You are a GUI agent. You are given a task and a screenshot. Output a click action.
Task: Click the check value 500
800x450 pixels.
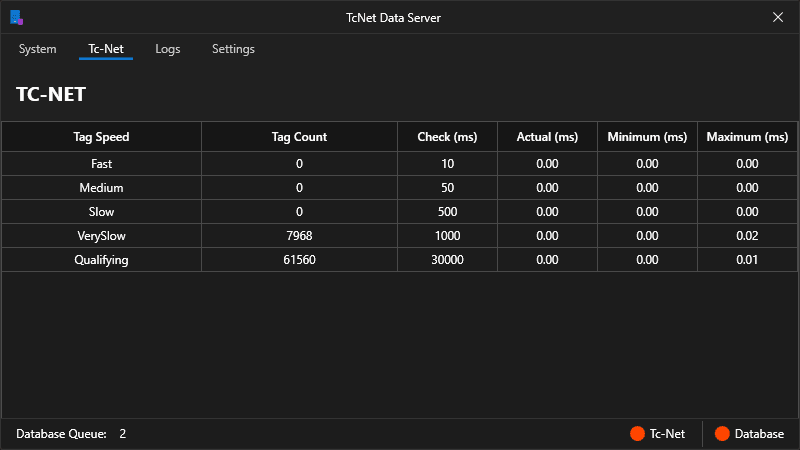coord(447,212)
